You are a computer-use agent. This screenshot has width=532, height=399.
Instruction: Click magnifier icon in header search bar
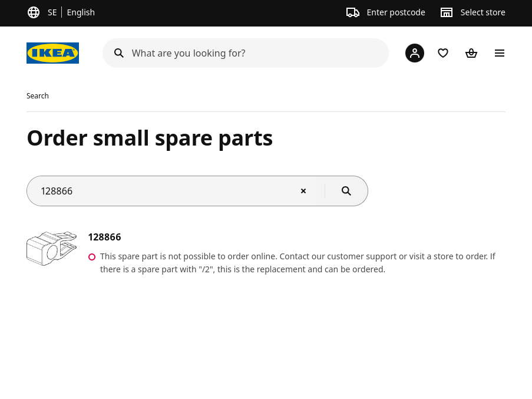[119, 53]
